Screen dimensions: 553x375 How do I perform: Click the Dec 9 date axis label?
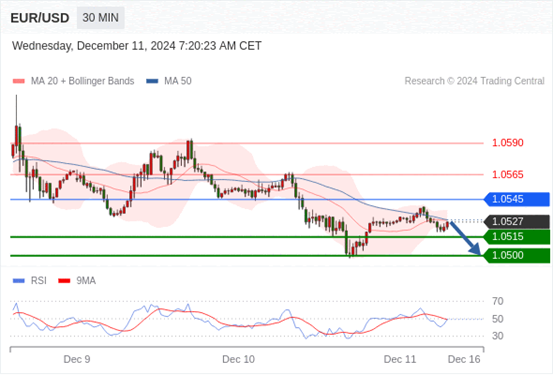pyautogui.click(x=77, y=359)
